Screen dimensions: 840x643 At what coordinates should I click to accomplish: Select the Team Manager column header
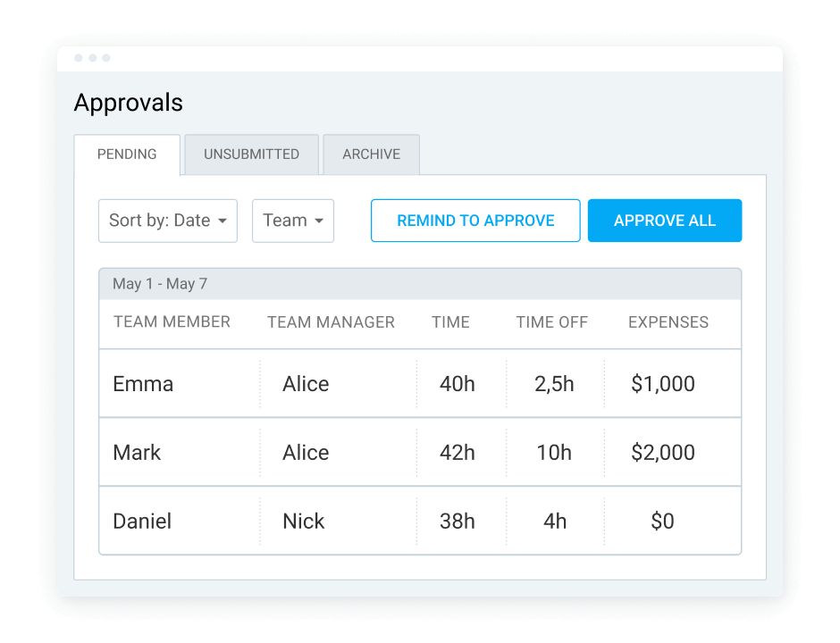coord(331,322)
